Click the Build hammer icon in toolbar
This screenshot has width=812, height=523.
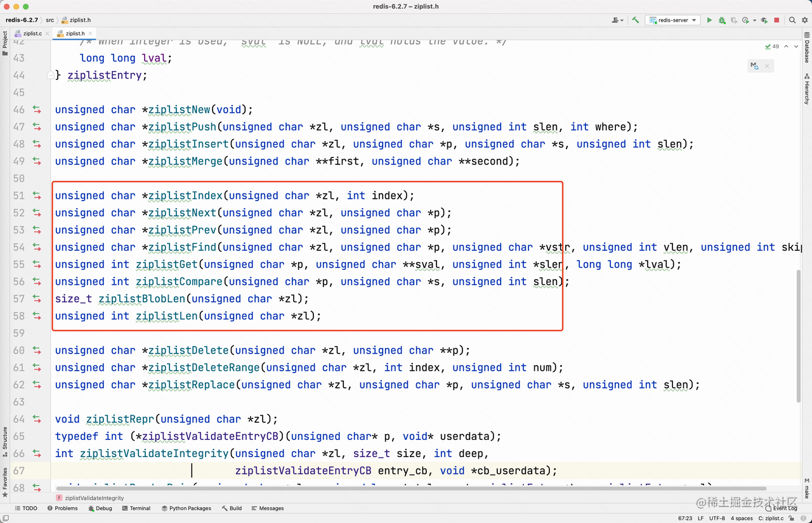tap(635, 20)
